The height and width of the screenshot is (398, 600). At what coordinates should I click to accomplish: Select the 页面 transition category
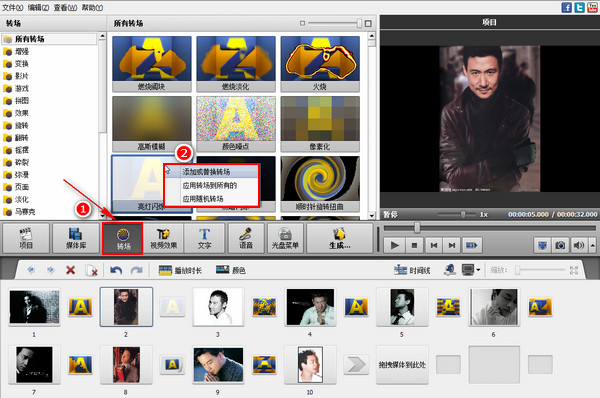click(22, 187)
